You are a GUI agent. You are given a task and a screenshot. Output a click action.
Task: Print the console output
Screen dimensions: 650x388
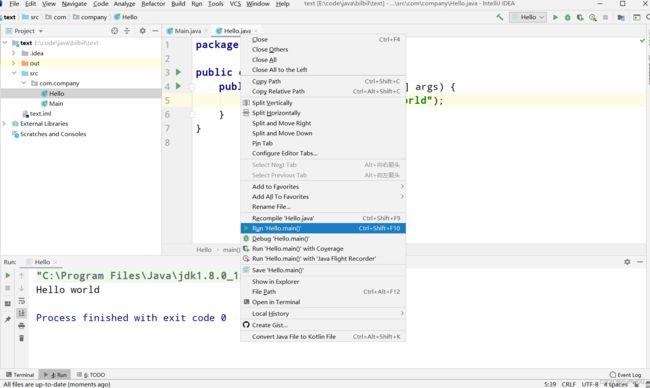(22, 325)
